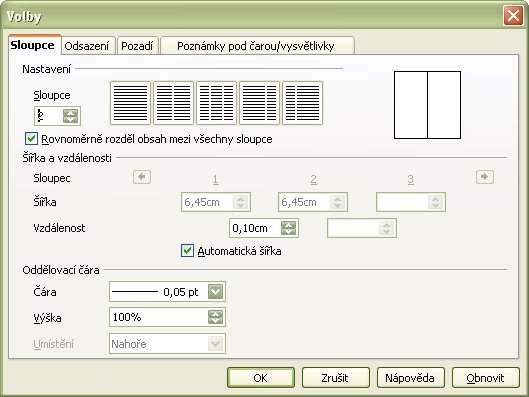Choose preset with wide left, narrow right column
529x397 pixels.
[259, 103]
